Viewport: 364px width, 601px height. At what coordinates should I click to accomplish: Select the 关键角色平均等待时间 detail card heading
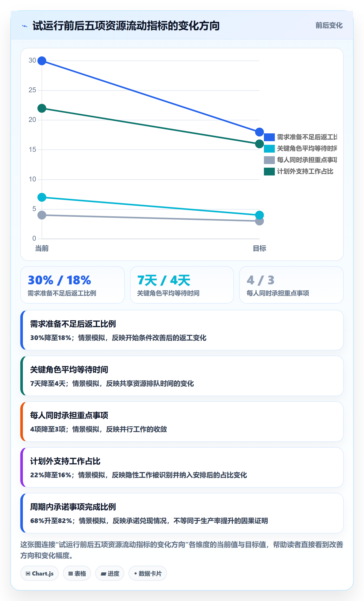(69, 370)
